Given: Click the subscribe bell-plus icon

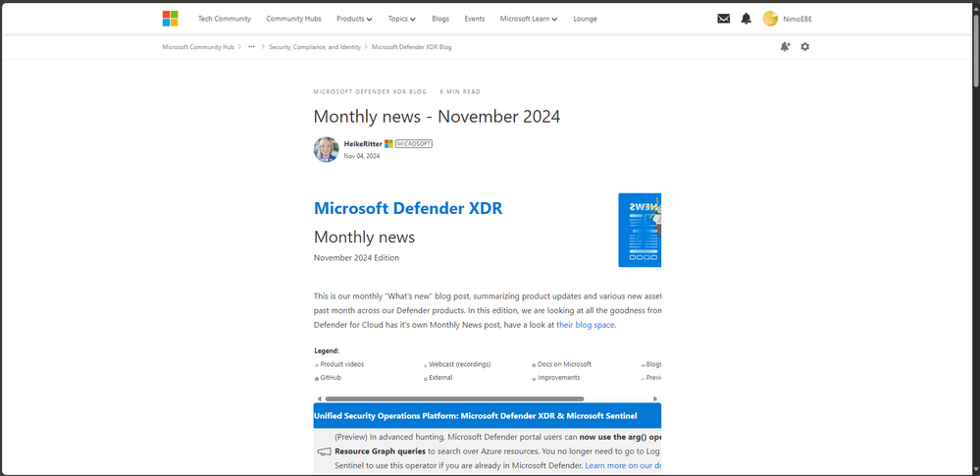Looking at the screenshot, I should point(785,47).
